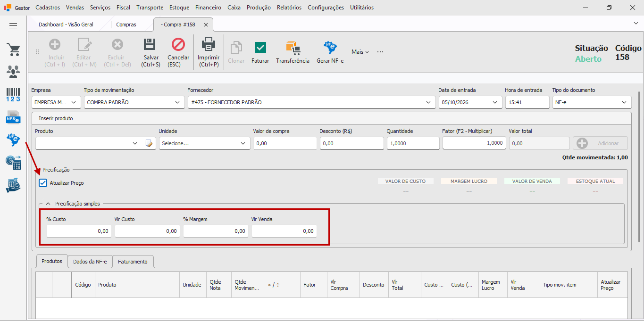The width and height of the screenshot is (644, 321).
Task: Open the toolbar overflow ellipsis
Action: tap(380, 52)
